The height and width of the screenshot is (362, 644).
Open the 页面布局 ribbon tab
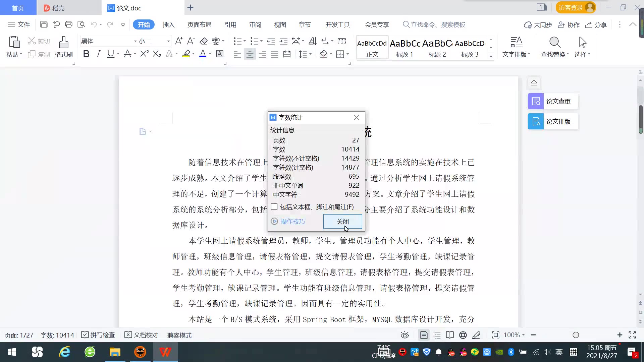199,25
